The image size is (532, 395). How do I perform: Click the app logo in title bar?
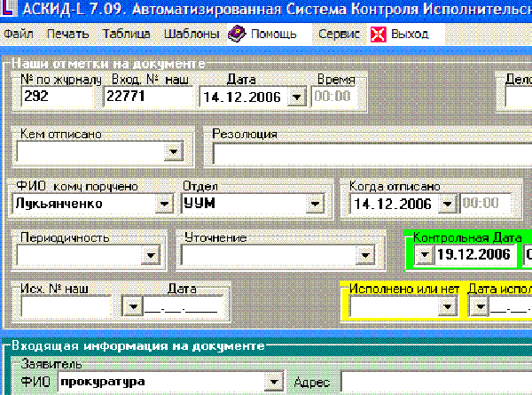pos(7,8)
